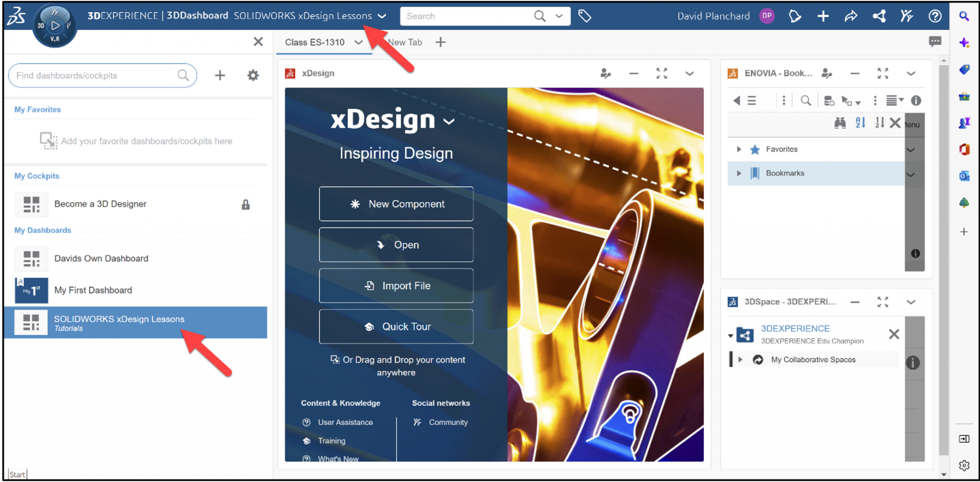Click the Help question mark icon

click(935, 16)
